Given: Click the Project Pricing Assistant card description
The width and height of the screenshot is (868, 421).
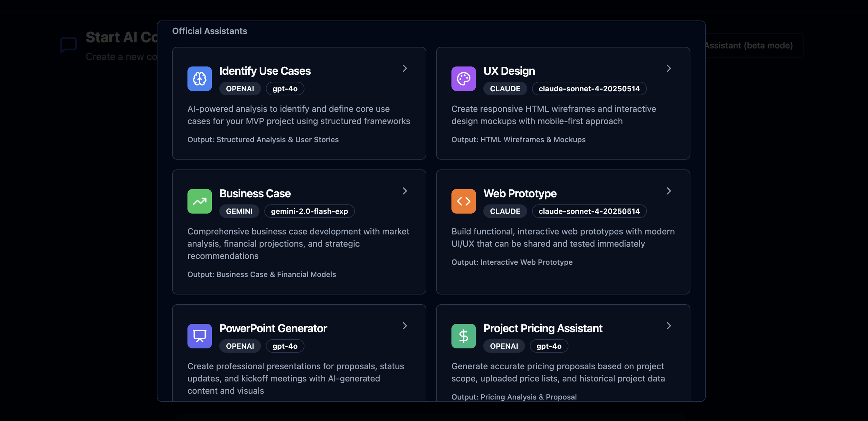Looking at the screenshot, I should pyautogui.click(x=558, y=372).
